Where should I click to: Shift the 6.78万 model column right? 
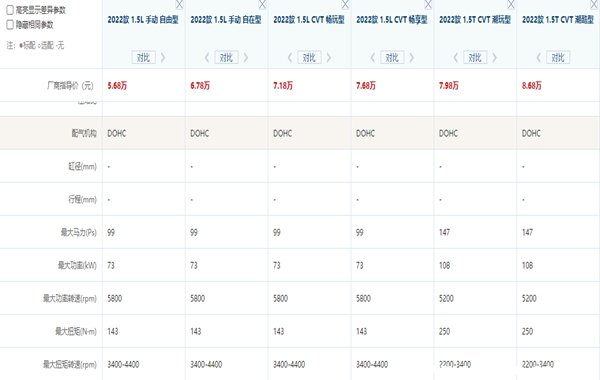click(246, 58)
